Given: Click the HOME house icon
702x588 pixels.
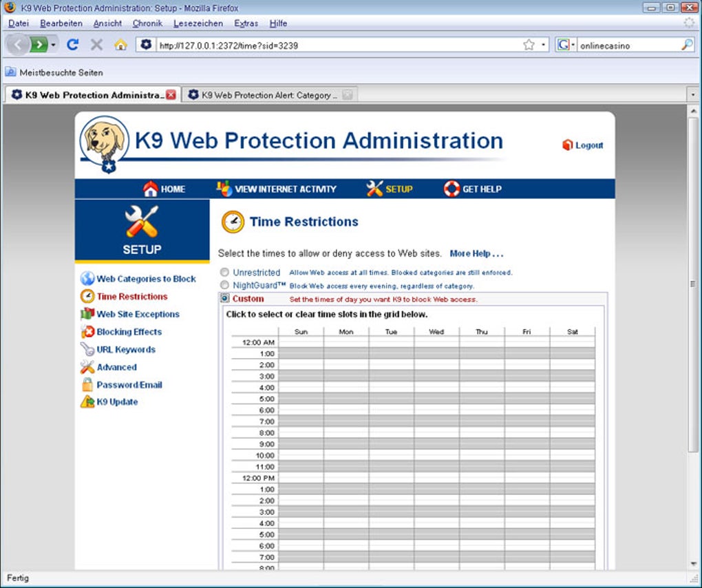Looking at the screenshot, I should (x=151, y=189).
